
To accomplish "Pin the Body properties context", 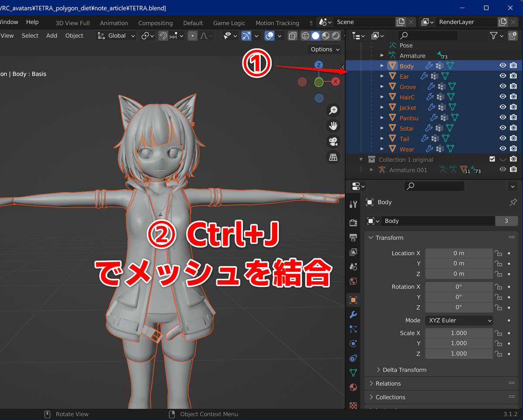I will (513, 203).
